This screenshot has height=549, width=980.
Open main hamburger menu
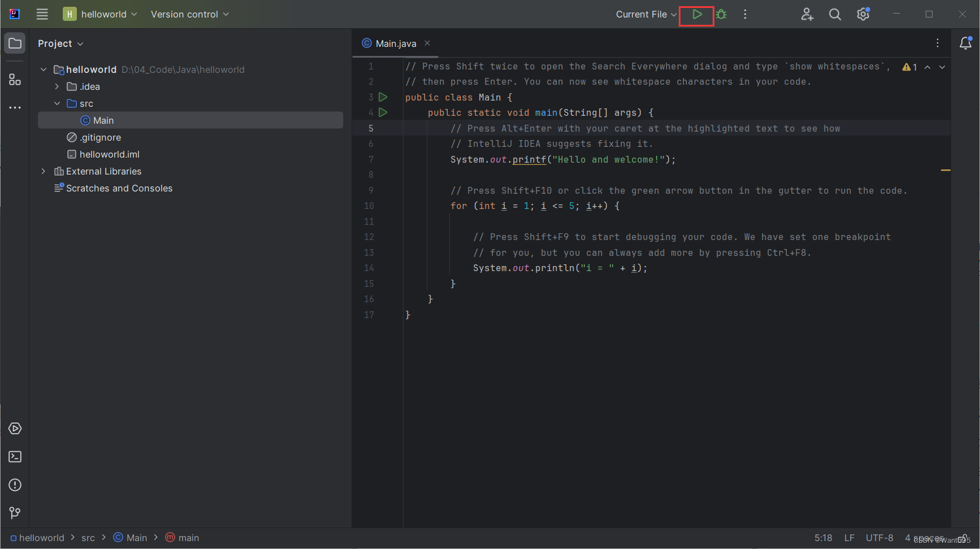[x=42, y=14]
